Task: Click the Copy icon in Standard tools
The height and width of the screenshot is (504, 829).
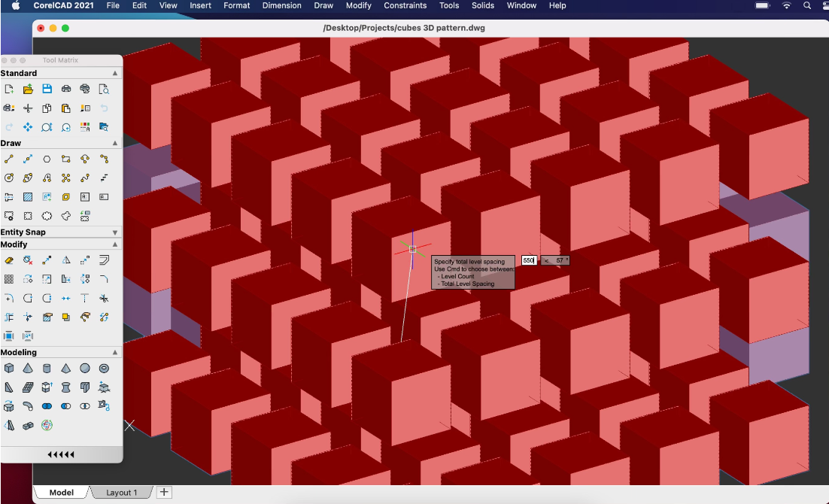Action: click(x=47, y=108)
